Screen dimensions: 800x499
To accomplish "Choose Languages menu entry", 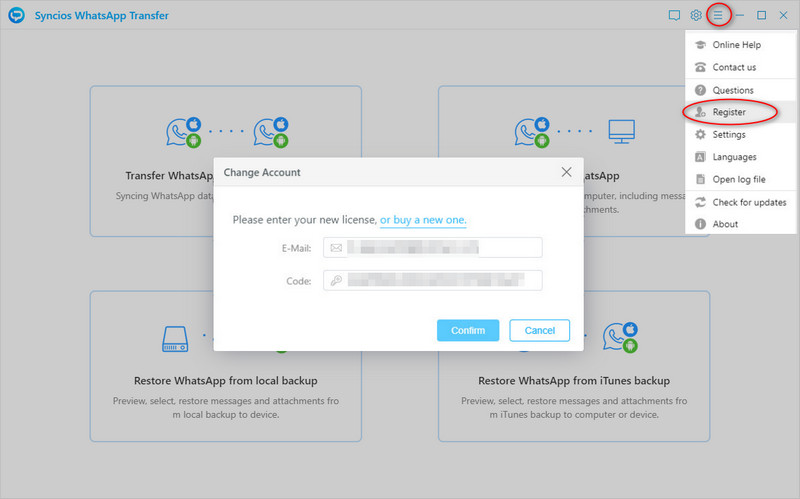I will point(740,157).
